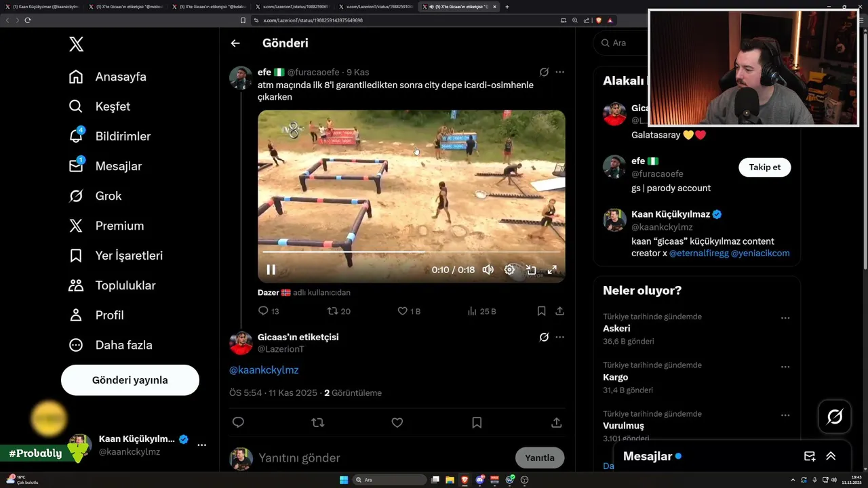This screenshot has height=488, width=868.
Task: Open Grok icon on efe's post
Action: click(544, 72)
